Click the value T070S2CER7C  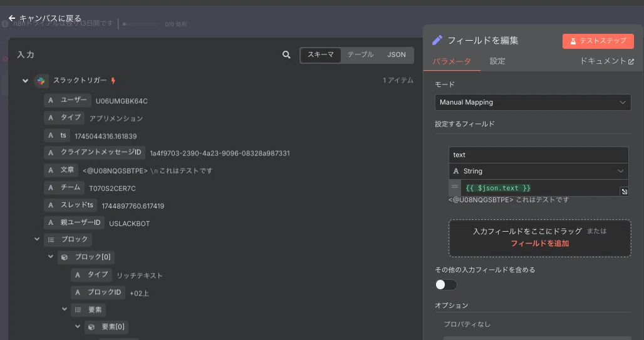[x=112, y=188]
